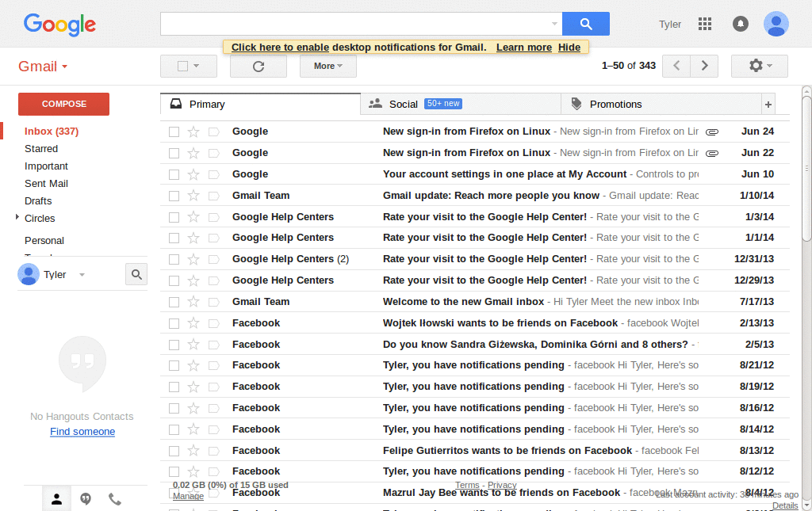Search Hangouts contacts with the magnifier

point(136,274)
